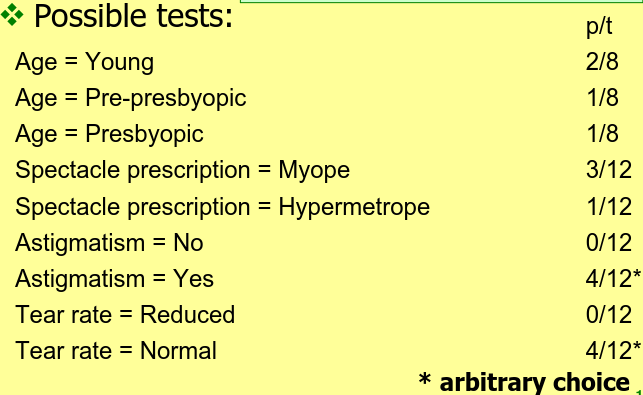The height and width of the screenshot is (395, 643).
Task: Select 'Spectacle prescription = Hypermetrope' line
Action: click(222, 206)
